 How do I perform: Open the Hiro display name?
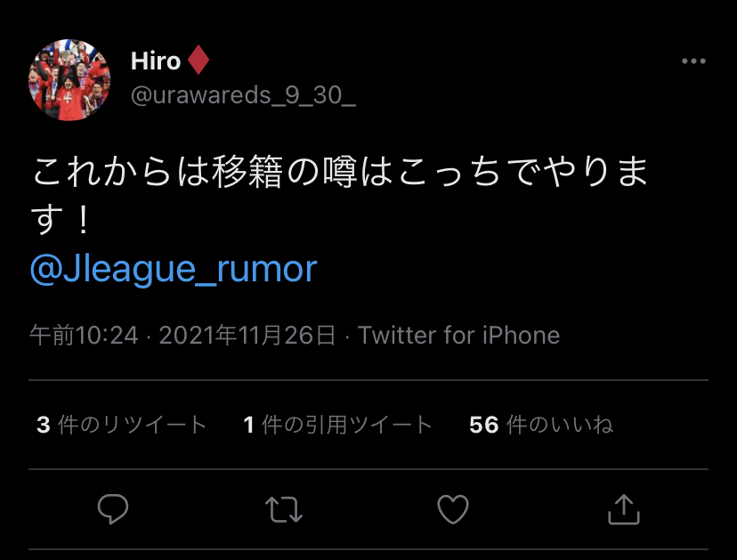[x=156, y=61]
